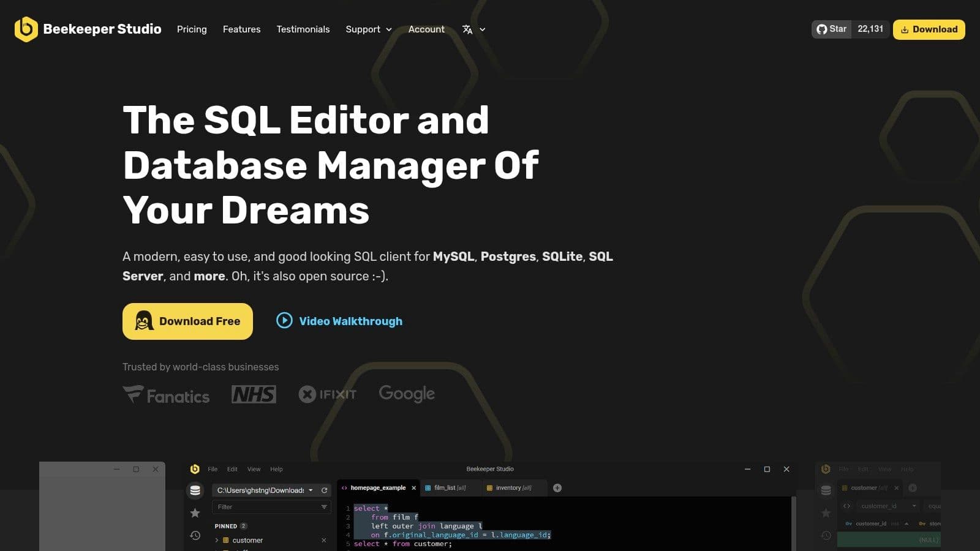Add a new tab with plus icon

[557, 488]
